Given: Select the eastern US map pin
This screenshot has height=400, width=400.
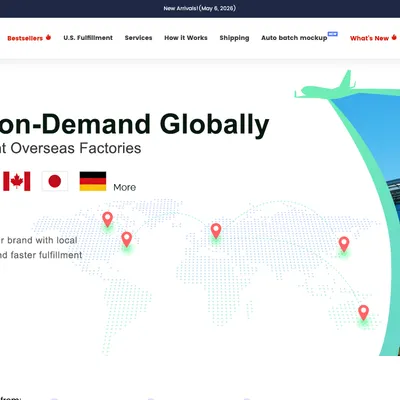Looking at the screenshot, I should point(127,240).
